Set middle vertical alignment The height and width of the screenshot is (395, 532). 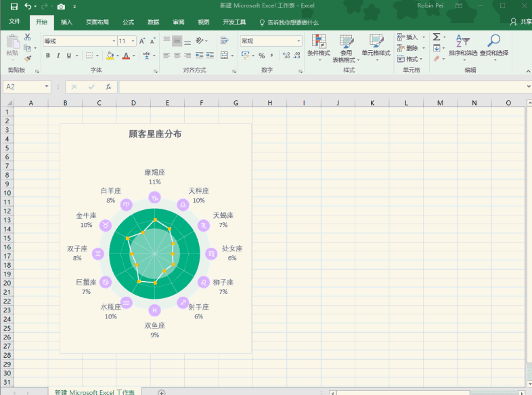(x=177, y=41)
